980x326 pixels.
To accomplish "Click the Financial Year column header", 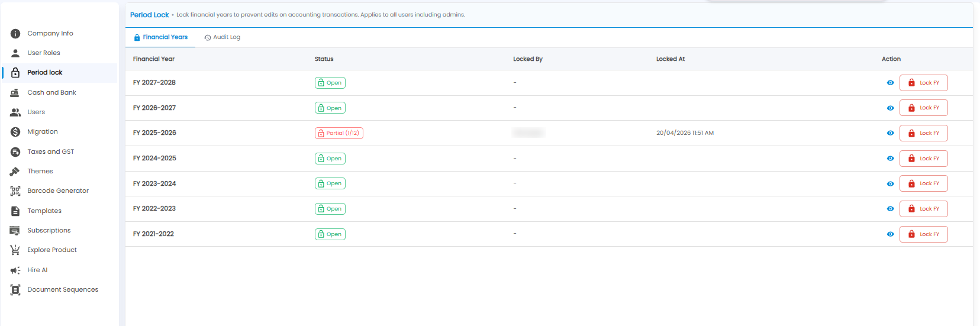I will tap(154, 59).
